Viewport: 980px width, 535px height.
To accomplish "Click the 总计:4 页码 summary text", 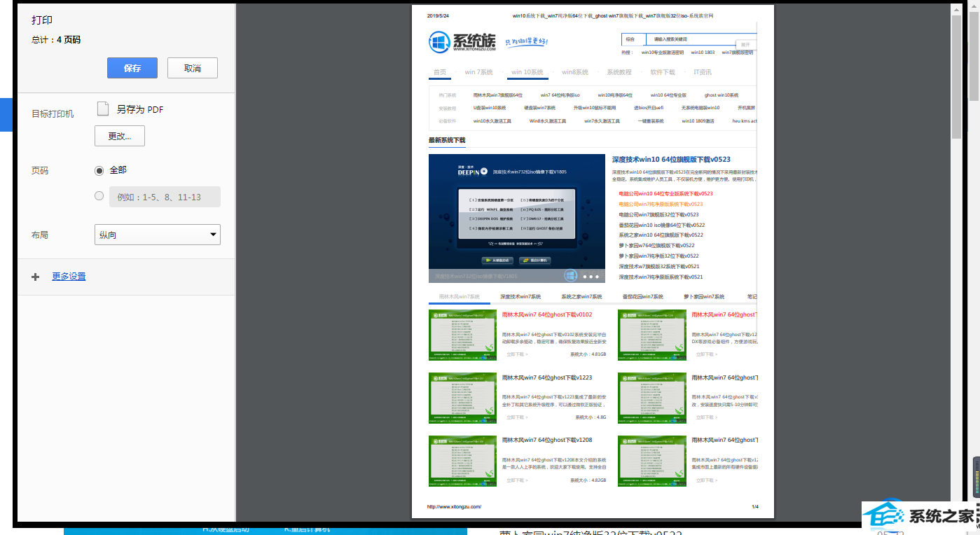I will pyautogui.click(x=56, y=40).
